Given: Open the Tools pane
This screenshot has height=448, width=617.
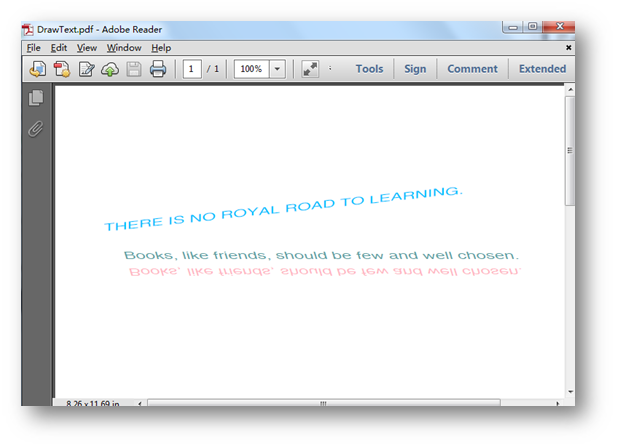Looking at the screenshot, I should point(369,69).
